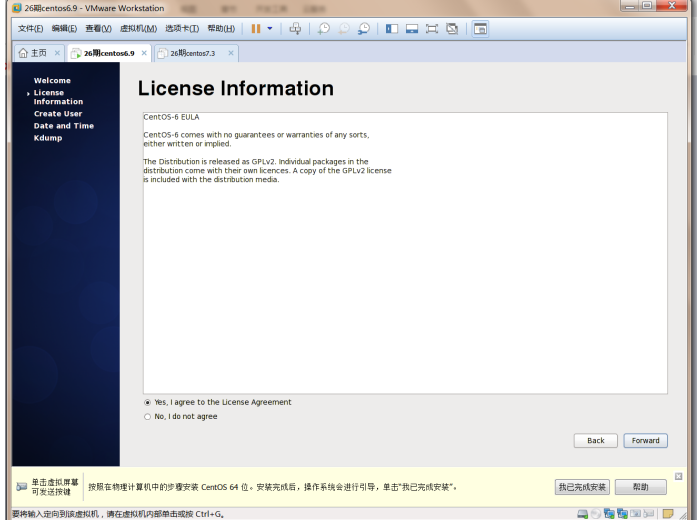Open the 编辑(E) menu

click(x=64, y=29)
